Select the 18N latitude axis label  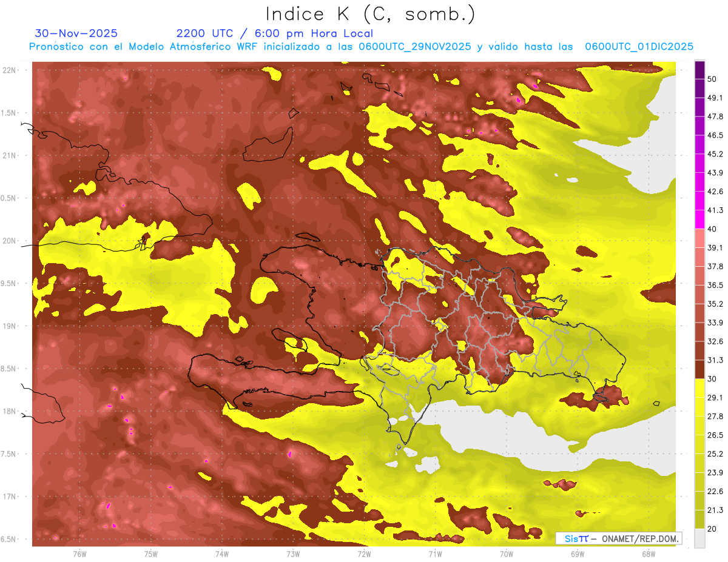click(x=9, y=411)
